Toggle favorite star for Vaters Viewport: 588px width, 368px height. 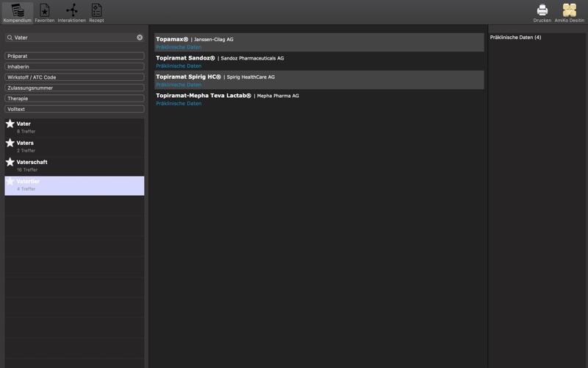click(x=10, y=143)
